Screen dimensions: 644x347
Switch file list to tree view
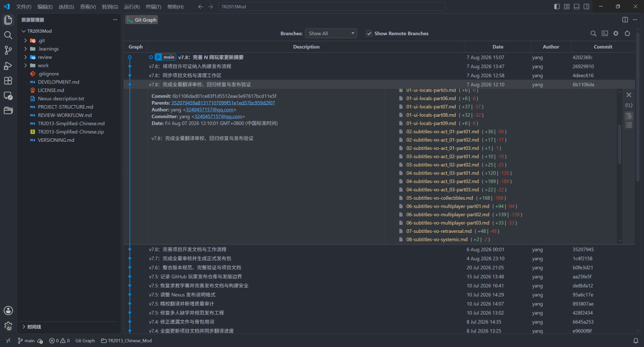[x=628, y=116]
